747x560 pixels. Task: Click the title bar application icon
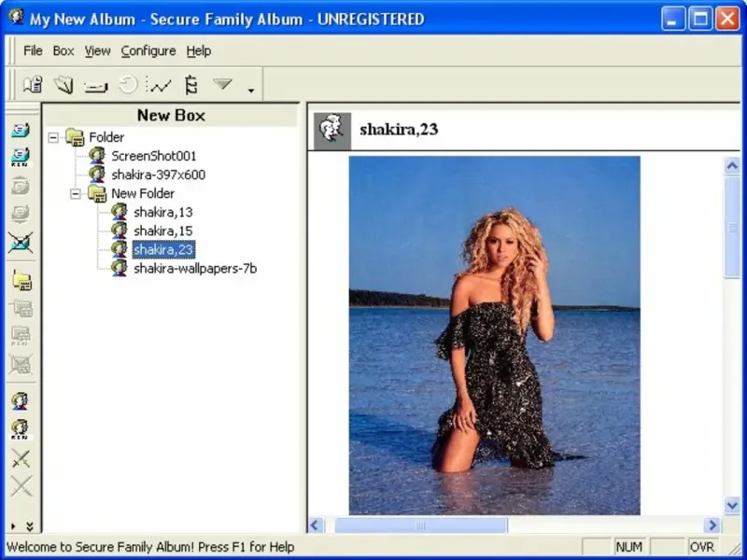click(16, 17)
